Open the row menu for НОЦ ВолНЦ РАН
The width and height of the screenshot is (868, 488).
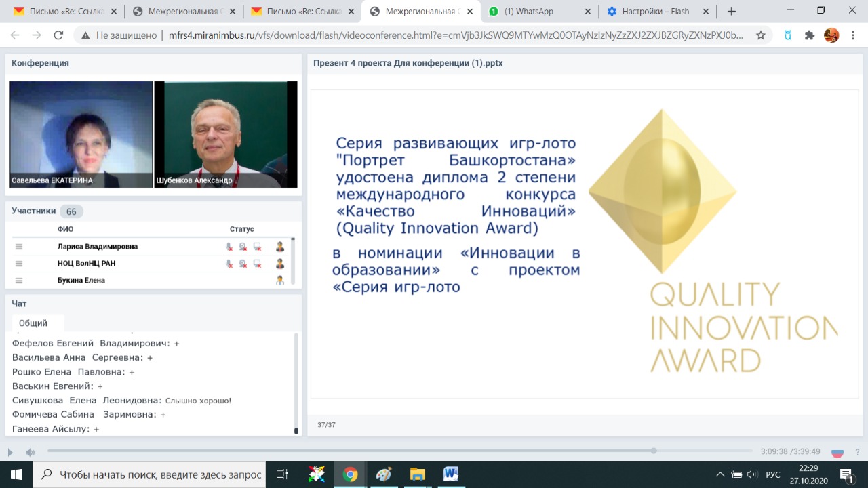19,264
